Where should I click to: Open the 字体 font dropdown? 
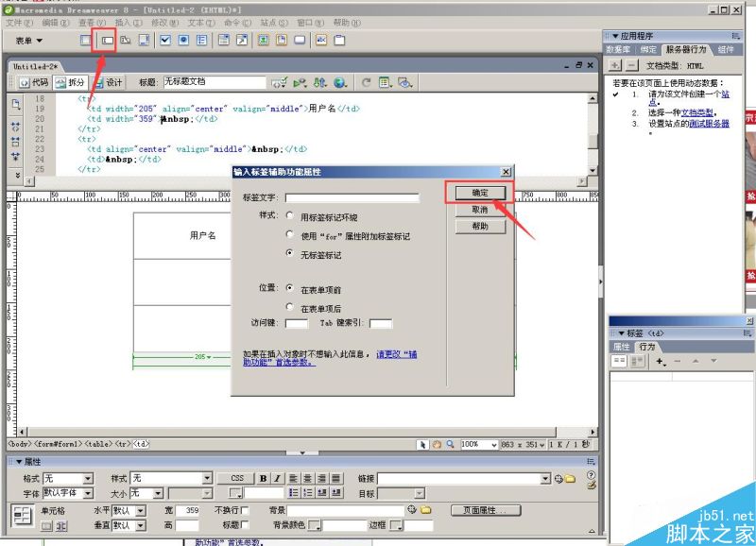tap(88, 493)
